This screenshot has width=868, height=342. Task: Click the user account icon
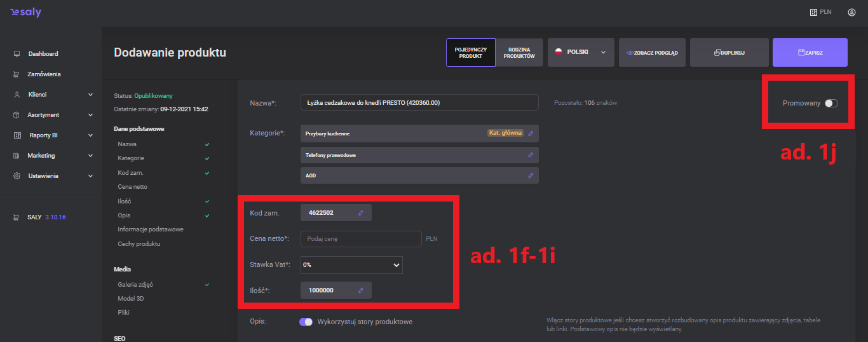[851, 12]
